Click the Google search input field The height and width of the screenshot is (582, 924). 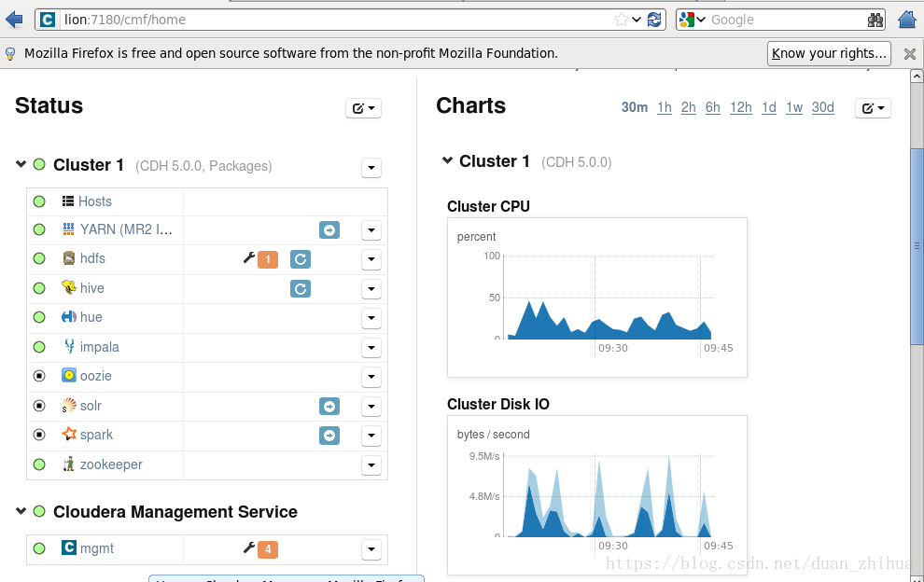787,20
